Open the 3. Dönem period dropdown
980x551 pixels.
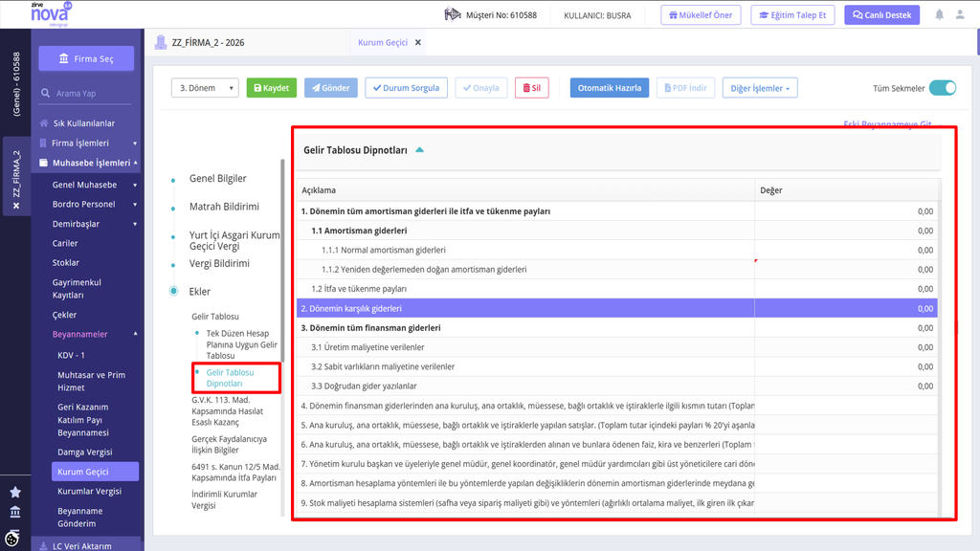coord(205,88)
